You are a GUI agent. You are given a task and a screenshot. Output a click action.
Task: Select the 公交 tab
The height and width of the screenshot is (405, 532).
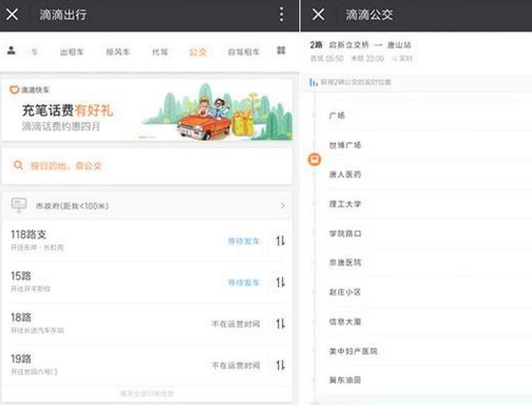coord(198,52)
